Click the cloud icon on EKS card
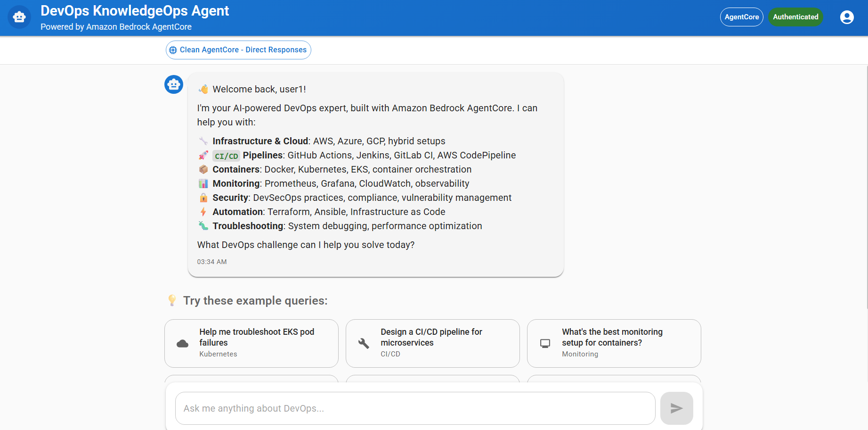 point(182,344)
